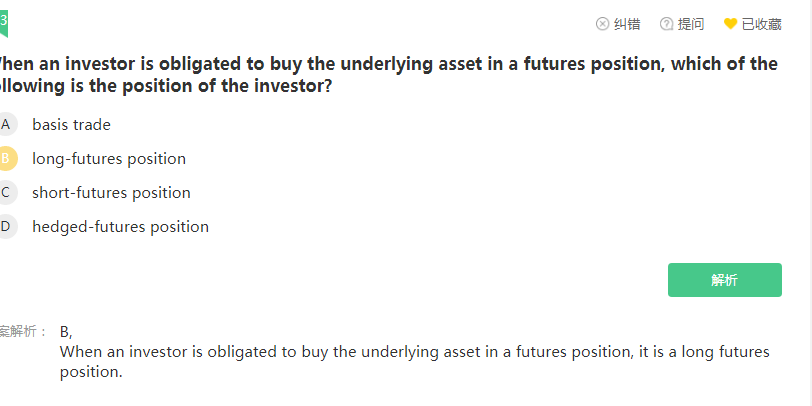Click the bold question text
The height and width of the screenshot is (406, 812).
[x=390, y=75]
